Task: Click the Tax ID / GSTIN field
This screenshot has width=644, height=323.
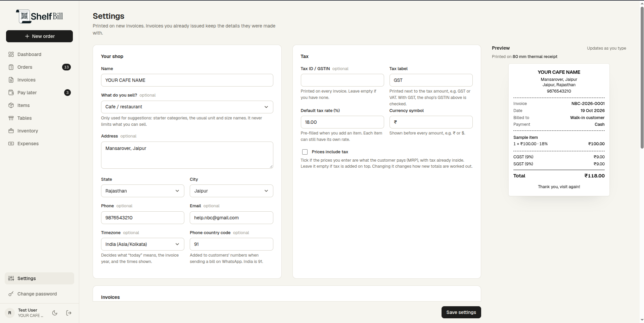Action: (x=342, y=80)
